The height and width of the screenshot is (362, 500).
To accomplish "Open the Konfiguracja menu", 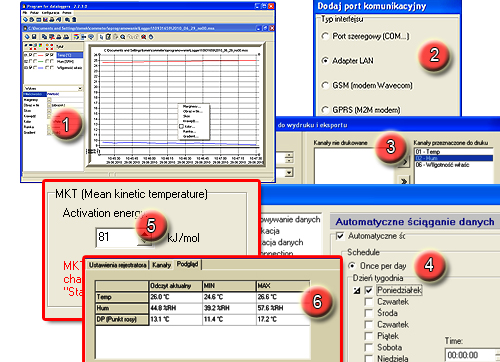I will click(x=50, y=13).
